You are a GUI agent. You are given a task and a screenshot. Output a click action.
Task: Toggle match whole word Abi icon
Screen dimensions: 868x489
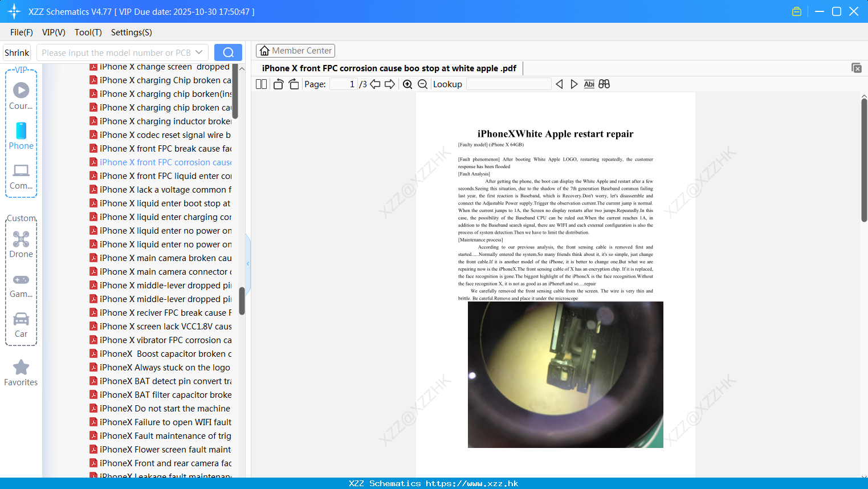tap(589, 84)
